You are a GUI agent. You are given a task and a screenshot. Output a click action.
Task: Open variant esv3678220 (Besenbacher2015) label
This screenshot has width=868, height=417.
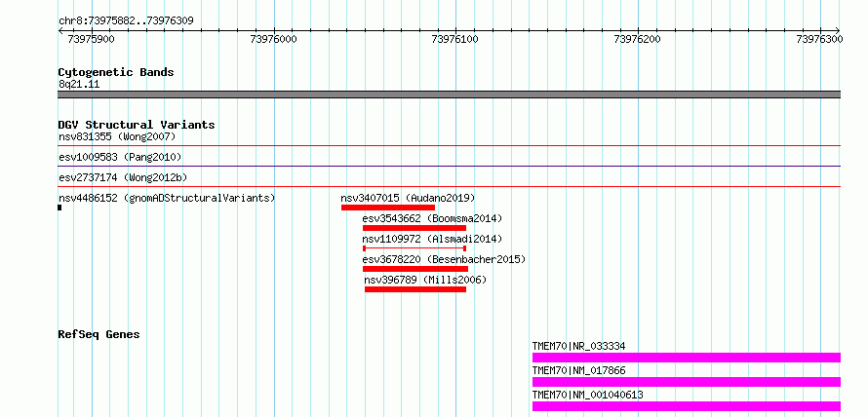coord(444,259)
